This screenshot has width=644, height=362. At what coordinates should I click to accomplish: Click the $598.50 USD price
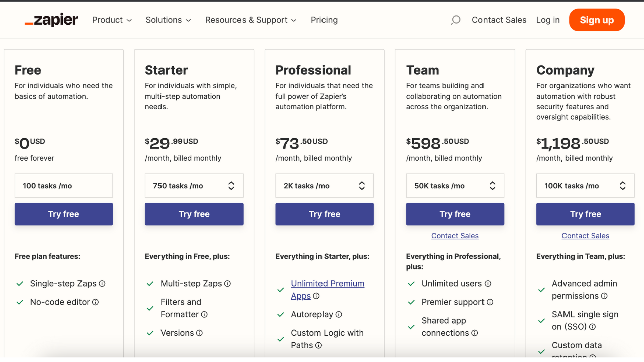(438, 143)
